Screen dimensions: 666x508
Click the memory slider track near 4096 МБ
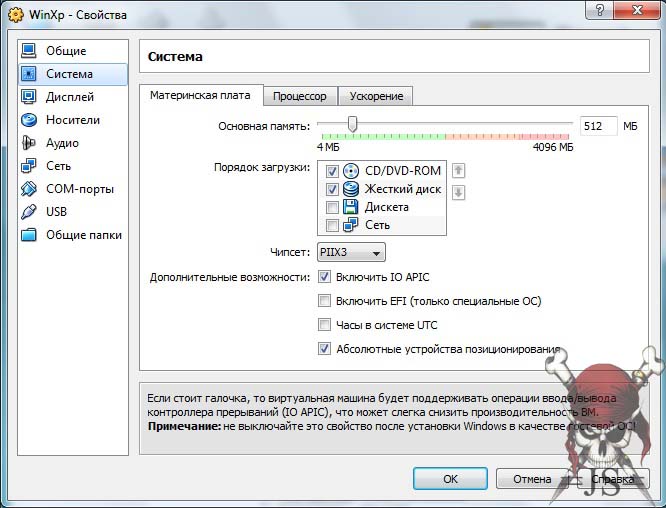(567, 124)
